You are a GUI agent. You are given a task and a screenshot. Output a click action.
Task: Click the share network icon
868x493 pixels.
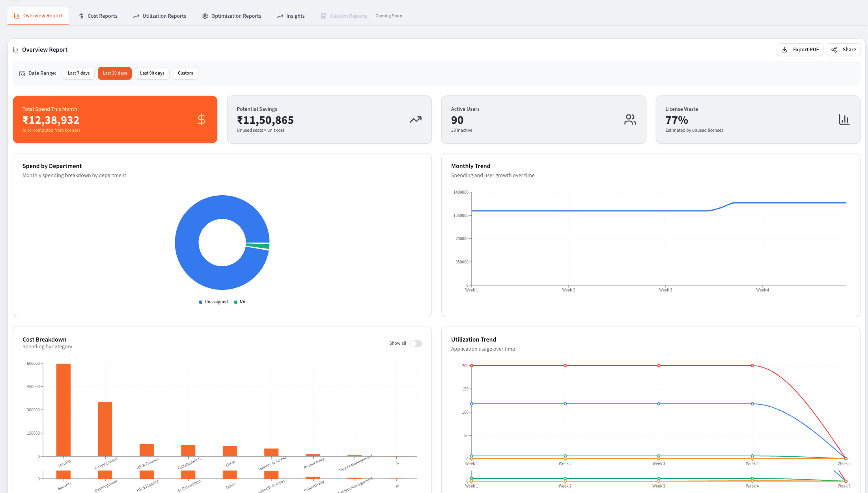tap(834, 50)
